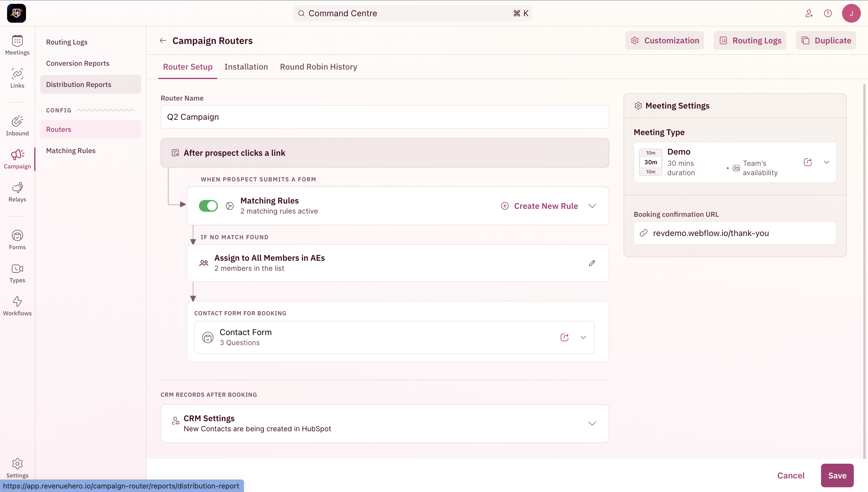Click "Team's availability" text
The image size is (868, 492).
point(760,168)
